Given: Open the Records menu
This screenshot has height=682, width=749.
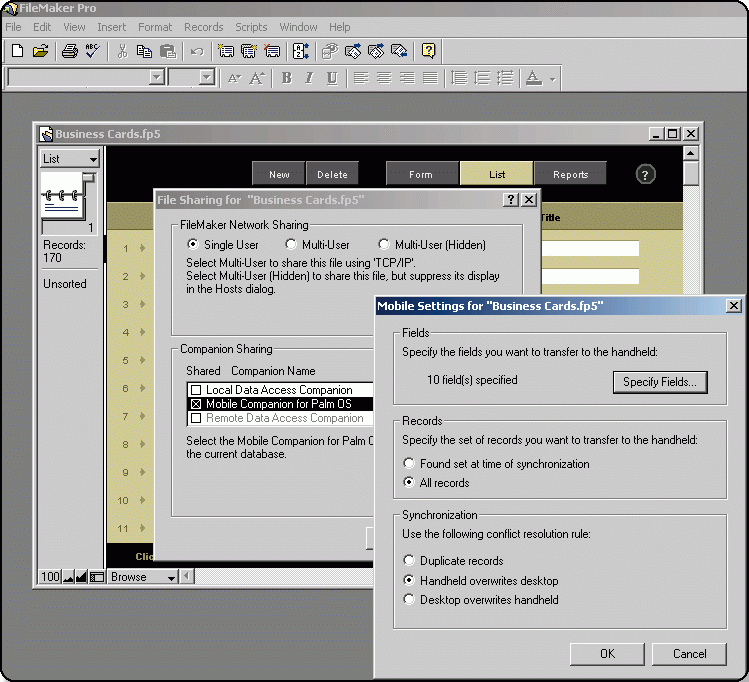Looking at the screenshot, I should (204, 27).
